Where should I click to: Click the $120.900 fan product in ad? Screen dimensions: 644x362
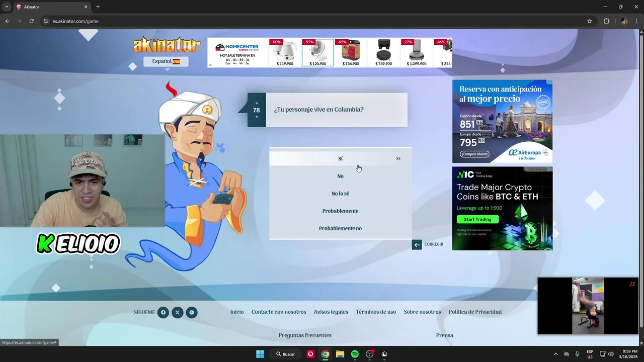317,53
